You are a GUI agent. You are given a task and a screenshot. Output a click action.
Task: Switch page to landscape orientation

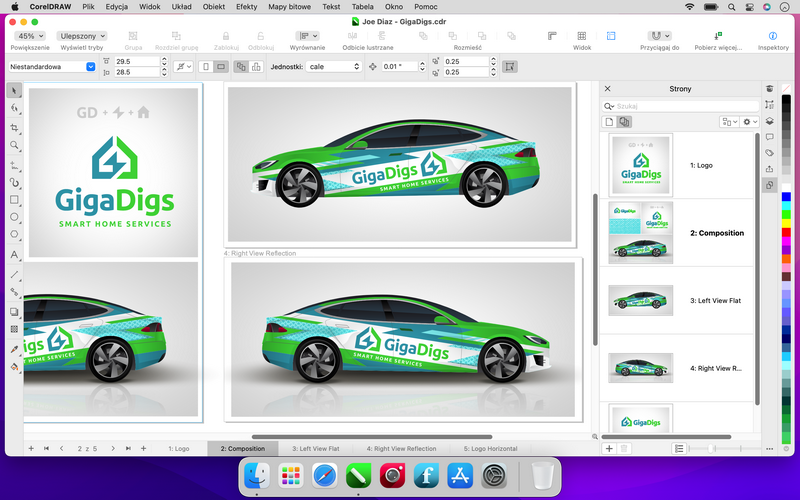(x=222, y=66)
